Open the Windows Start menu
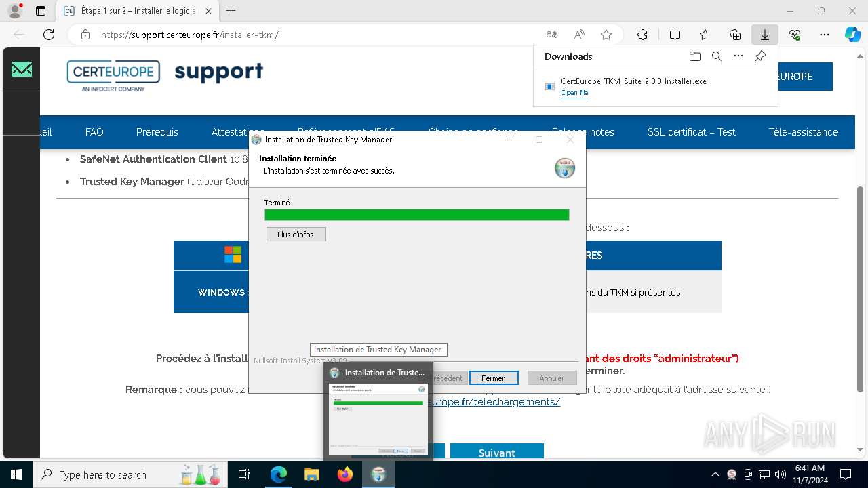Screen dimensions: 868x488 click(16, 474)
